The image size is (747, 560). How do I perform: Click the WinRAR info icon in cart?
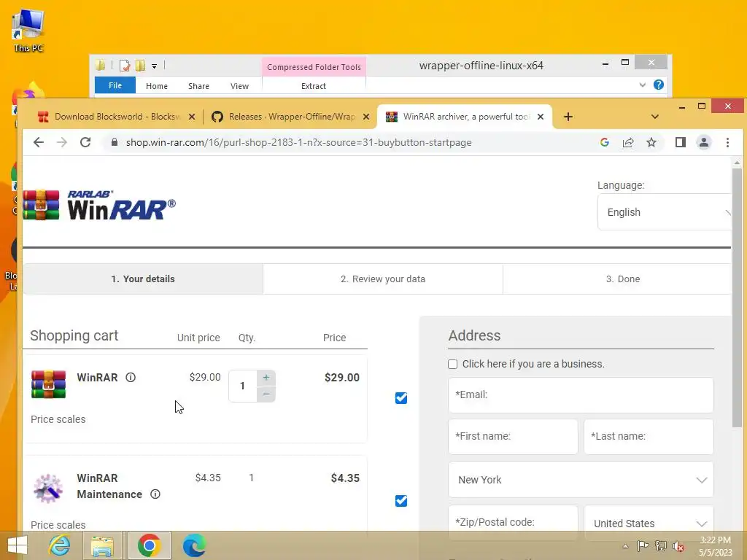(131, 378)
